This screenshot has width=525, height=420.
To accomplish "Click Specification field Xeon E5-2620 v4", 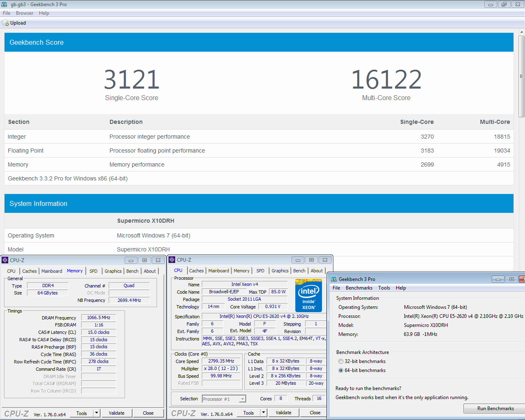I will pos(264,316).
